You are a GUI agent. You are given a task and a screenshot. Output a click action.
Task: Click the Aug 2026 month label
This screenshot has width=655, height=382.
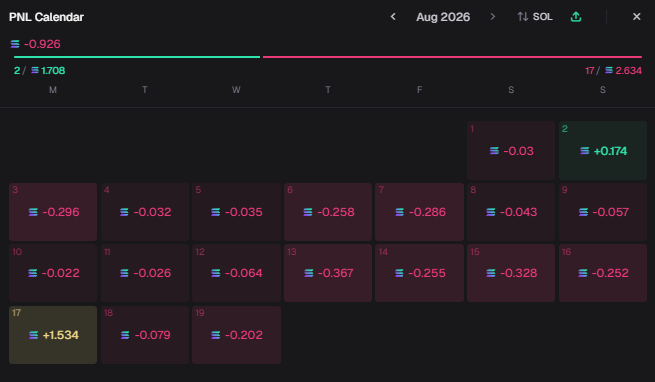[443, 17]
